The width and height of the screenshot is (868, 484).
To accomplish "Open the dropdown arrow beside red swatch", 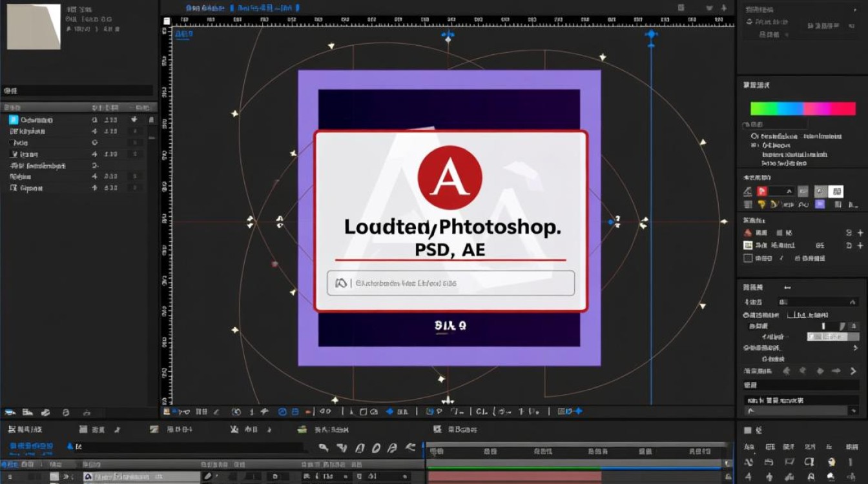I will (789, 191).
